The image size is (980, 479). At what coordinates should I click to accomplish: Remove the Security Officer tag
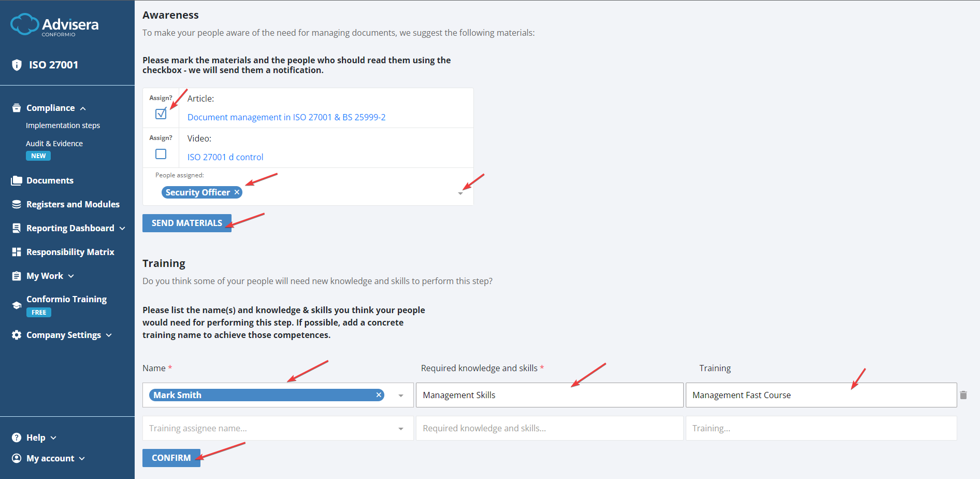coord(237,192)
